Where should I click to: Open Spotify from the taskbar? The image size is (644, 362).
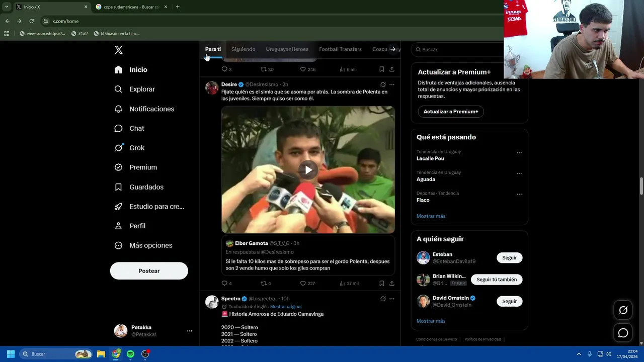pyautogui.click(x=130, y=354)
